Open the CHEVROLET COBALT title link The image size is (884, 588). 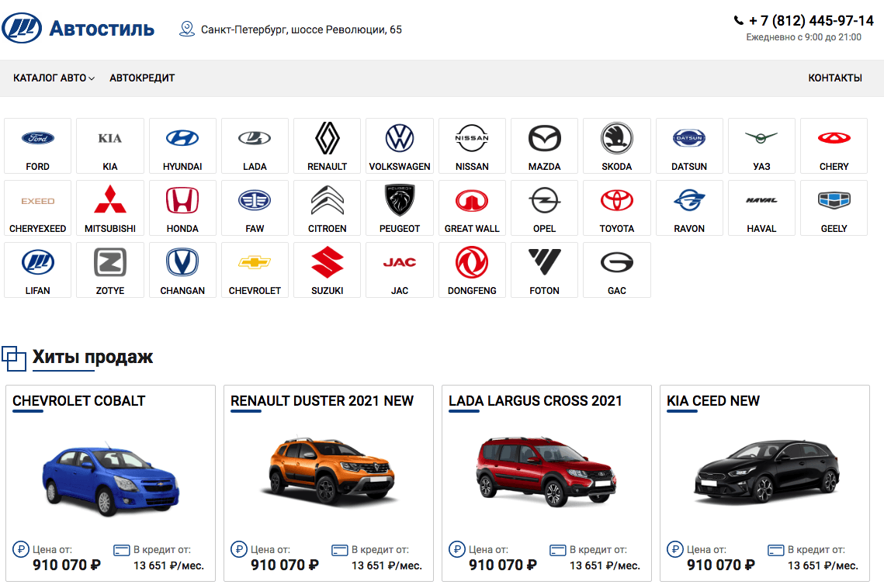(79, 401)
